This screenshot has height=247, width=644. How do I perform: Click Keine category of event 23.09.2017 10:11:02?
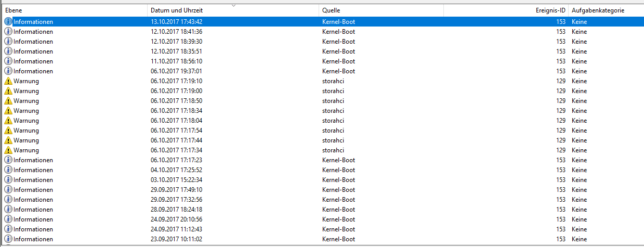(x=579, y=239)
